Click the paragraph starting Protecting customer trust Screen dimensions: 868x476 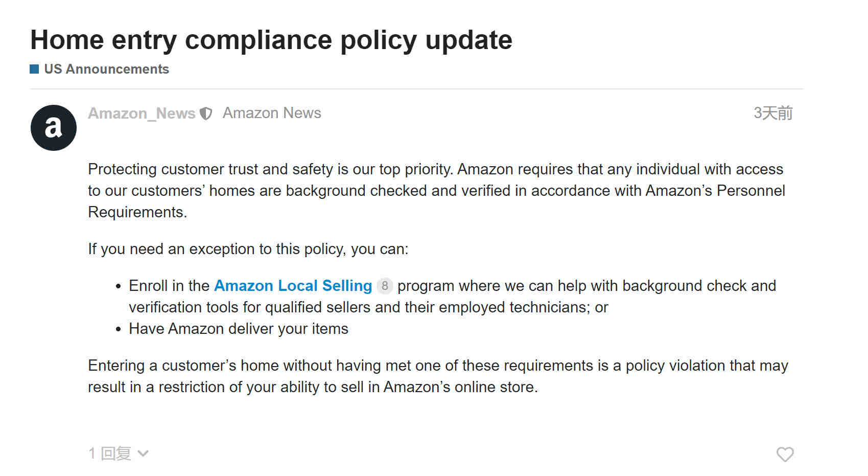(437, 190)
